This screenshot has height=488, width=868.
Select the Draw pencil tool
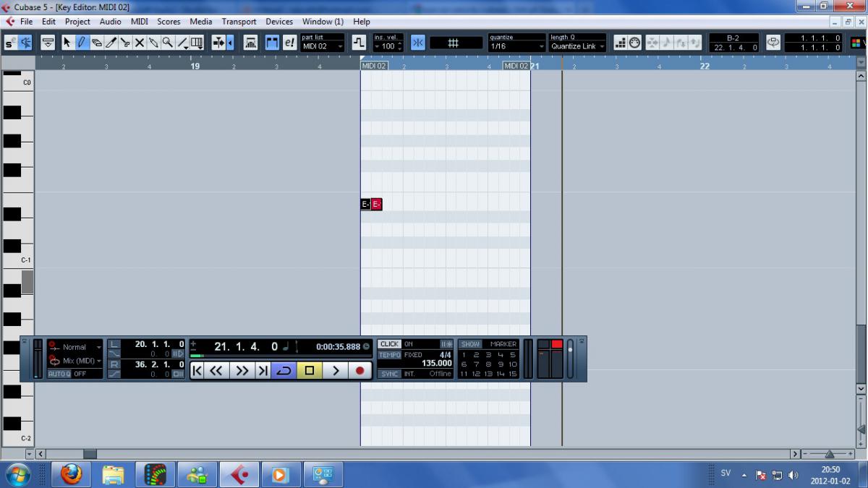82,43
